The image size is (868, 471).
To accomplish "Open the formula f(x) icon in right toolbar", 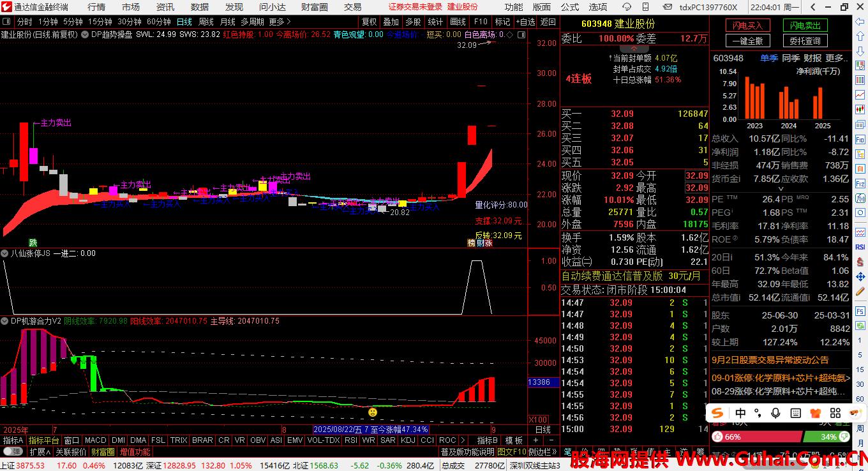I will [860, 198].
